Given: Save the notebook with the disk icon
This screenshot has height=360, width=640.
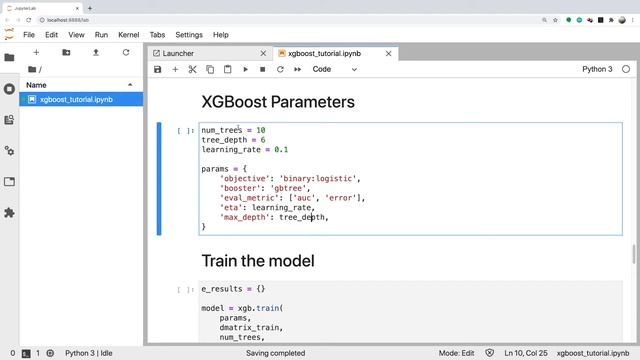Looking at the screenshot, I should [x=158, y=69].
